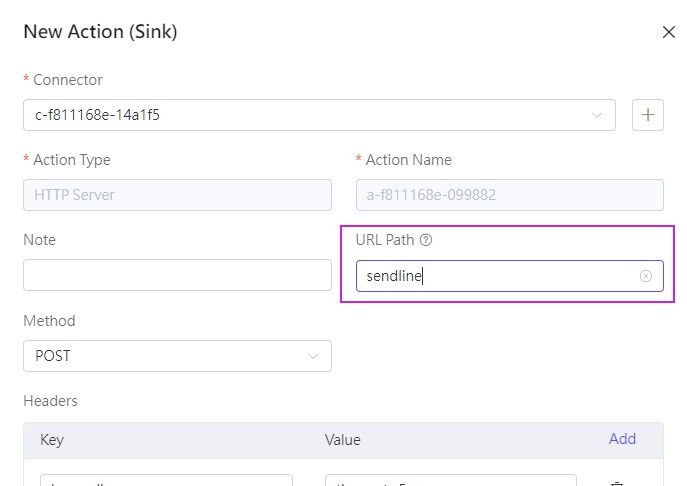The height and width of the screenshot is (486, 687).
Task: Open the Connector dropdown
Action: 318,115
